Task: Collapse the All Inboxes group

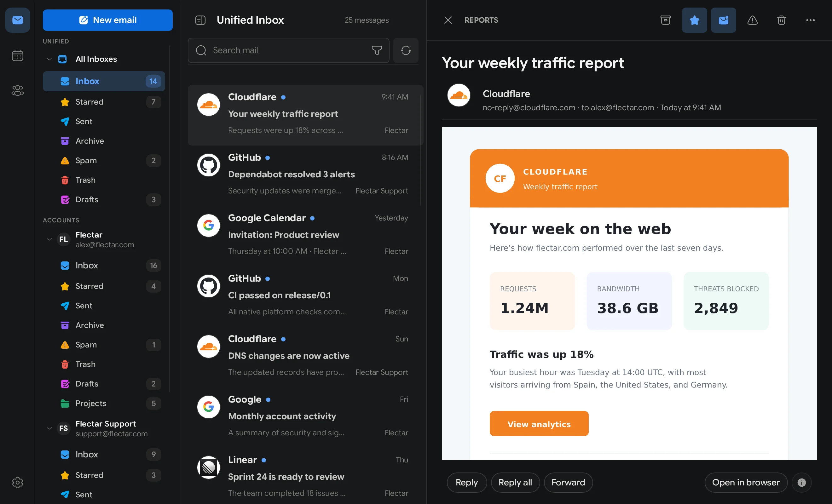Action: [x=49, y=59]
